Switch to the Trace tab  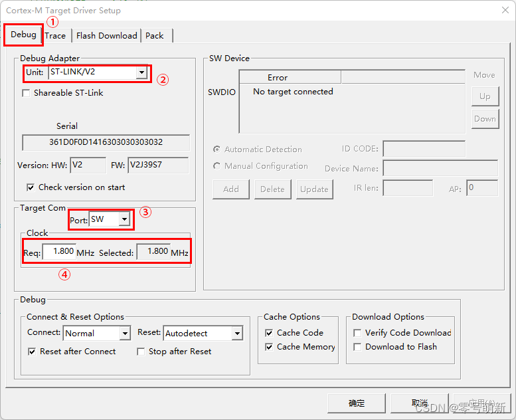[55, 36]
